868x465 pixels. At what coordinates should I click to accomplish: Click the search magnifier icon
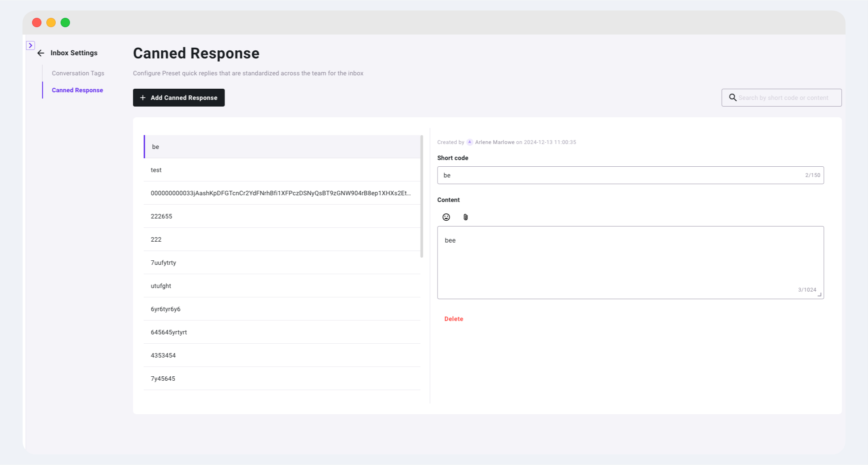pyautogui.click(x=733, y=98)
